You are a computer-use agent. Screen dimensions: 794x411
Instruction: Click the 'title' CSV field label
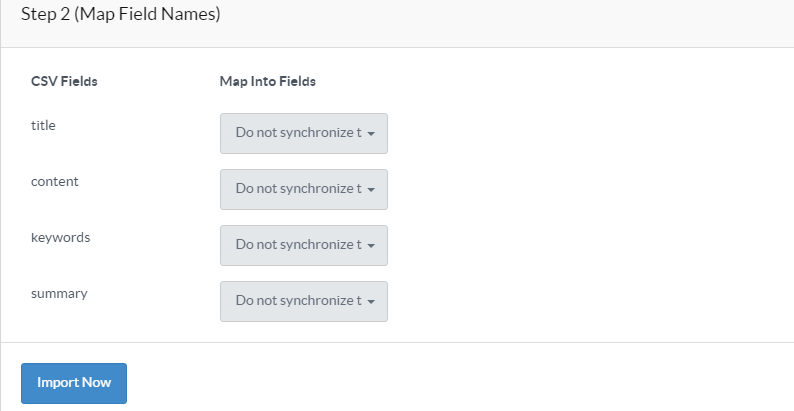point(44,126)
